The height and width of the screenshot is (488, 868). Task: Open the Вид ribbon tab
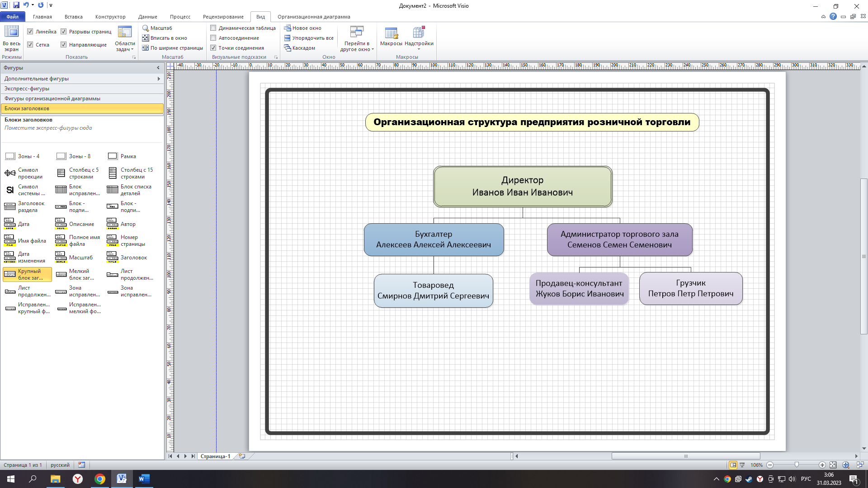click(260, 17)
